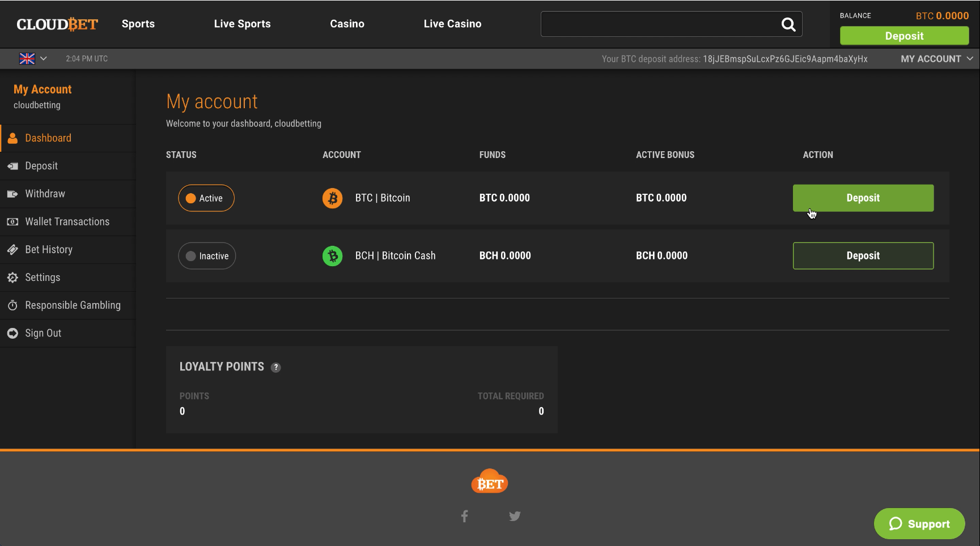Screen dimensions: 980x546
Task: Click the My Account sidebar heading
Action: (x=43, y=89)
